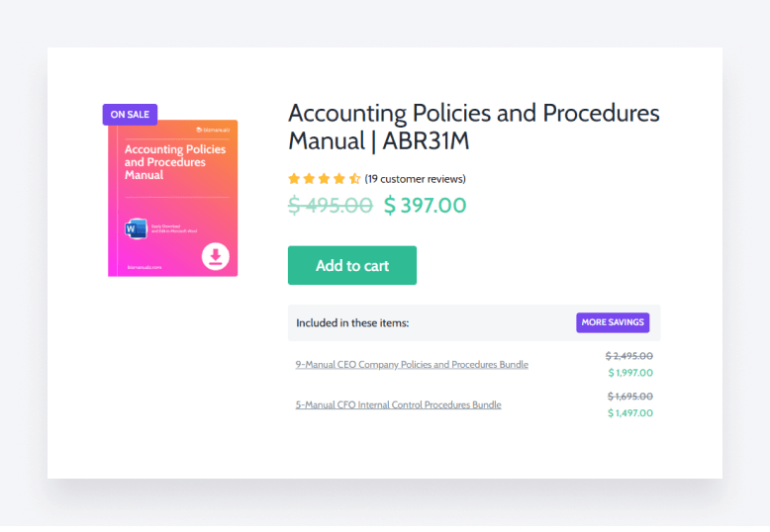
Task: Open the 19 customer reviews link
Action: tap(415, 179)
